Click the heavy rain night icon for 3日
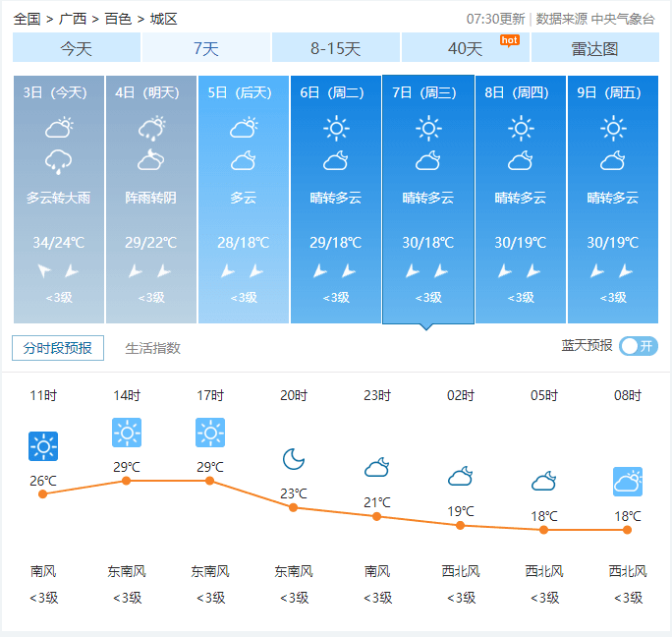672x637 pixels. coord(58,161)
